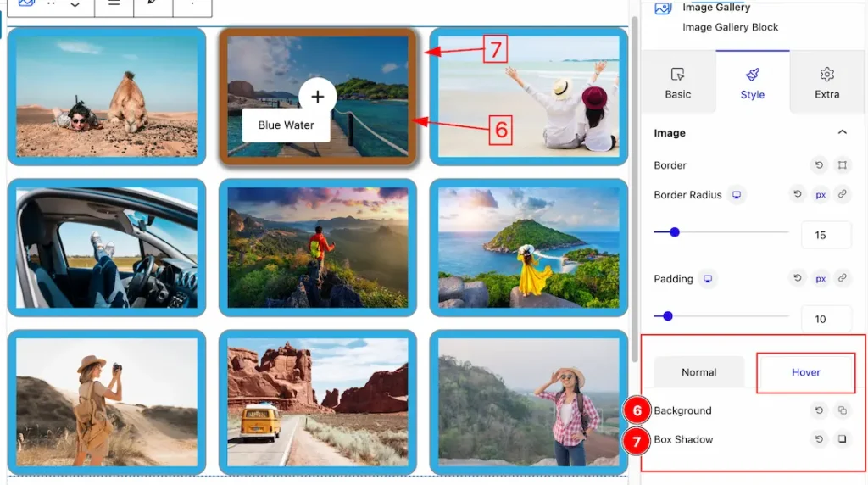Open the Style settings tab
This screenshot has height=485, width=868.
coord(753,83)
